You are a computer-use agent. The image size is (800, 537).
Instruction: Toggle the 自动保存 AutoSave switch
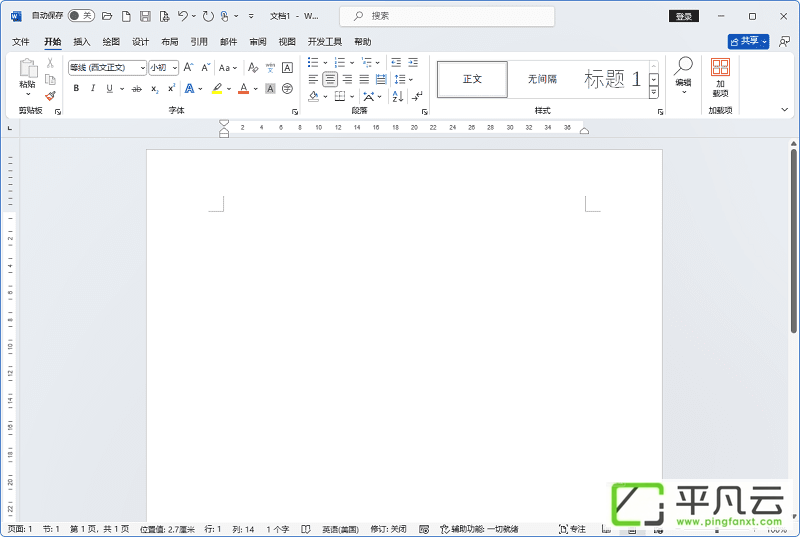point(81,16)
